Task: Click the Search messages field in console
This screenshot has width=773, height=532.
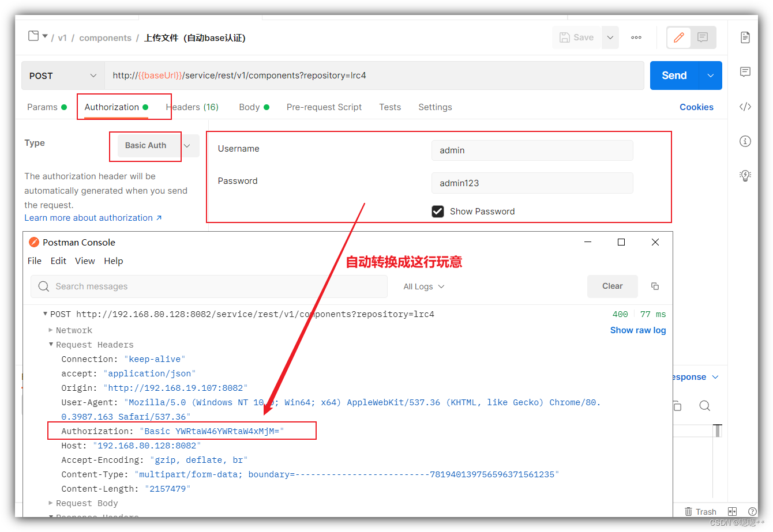Action: point(209,286)
